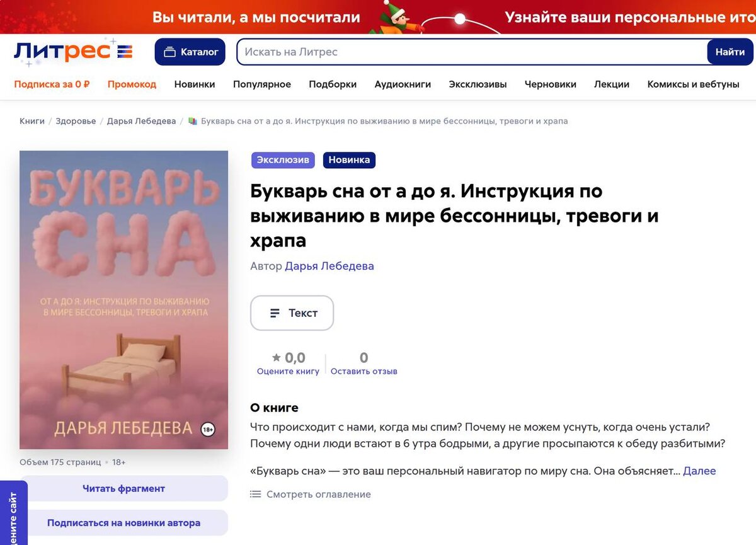Click the 18+ badge on book cover

point(208,430)
